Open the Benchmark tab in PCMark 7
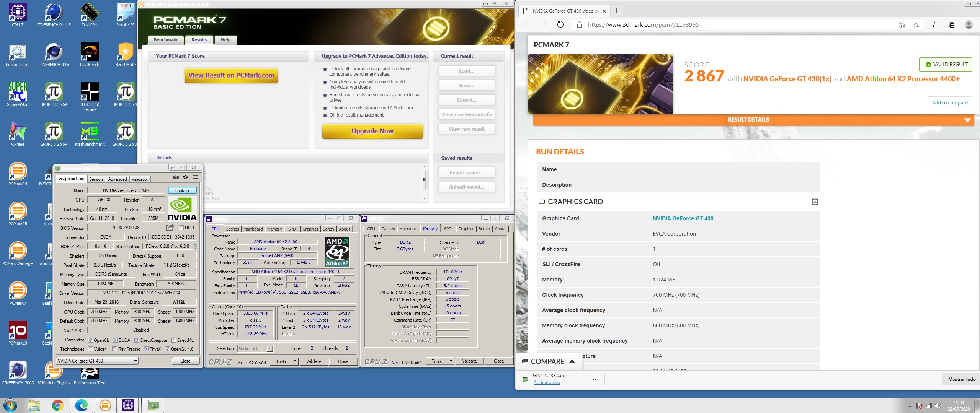Screen dimensions: 980x413 point(166,40)
